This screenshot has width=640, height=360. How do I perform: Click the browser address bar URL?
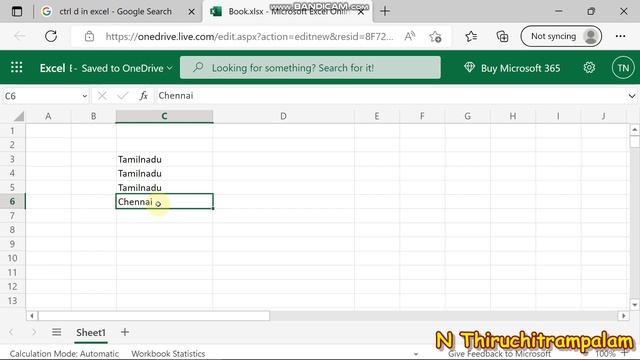click(x=249, y=36)
